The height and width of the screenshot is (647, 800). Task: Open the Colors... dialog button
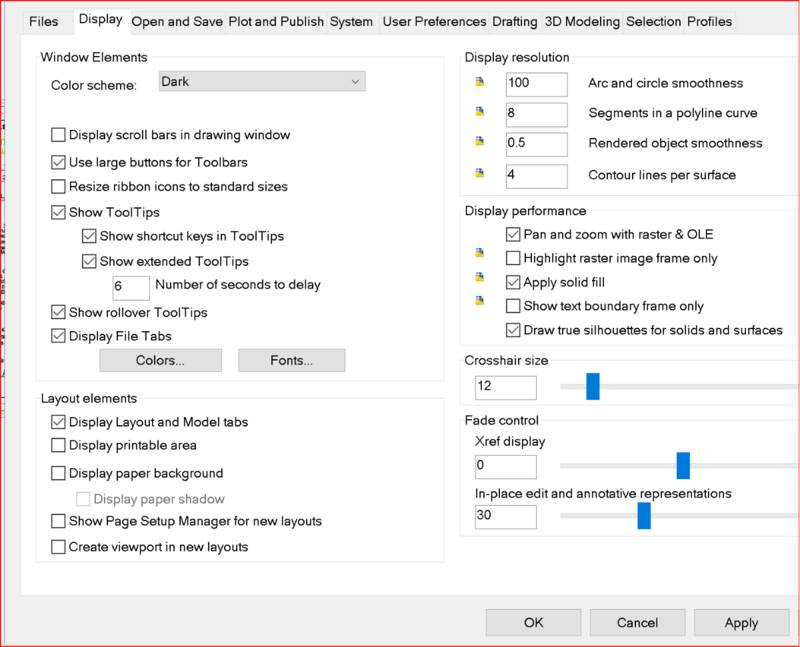[160, 360]
